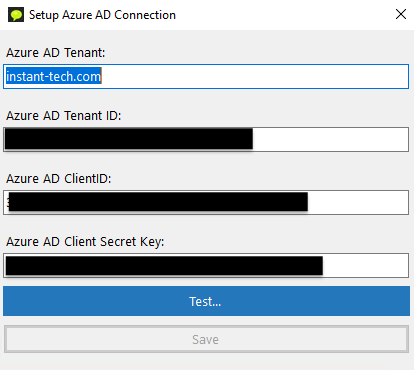Click the grayed-out Save button

(x=206, y=339)
